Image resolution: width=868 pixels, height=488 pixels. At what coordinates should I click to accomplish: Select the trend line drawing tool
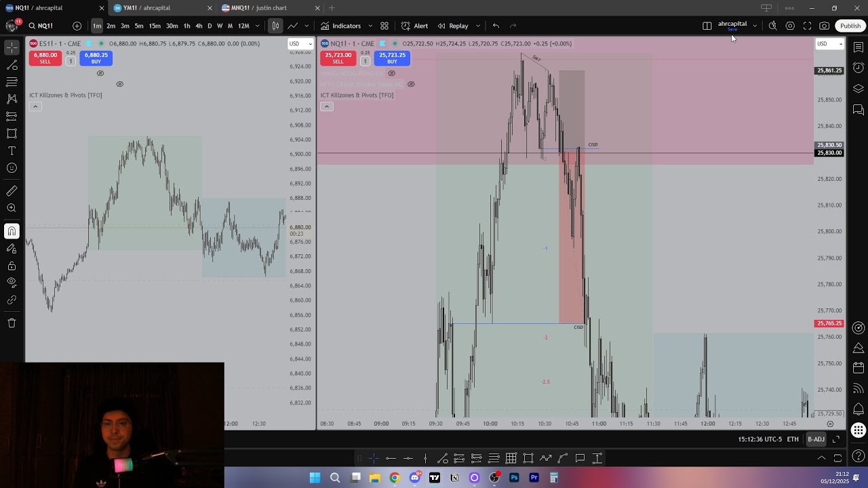[x=12, y=65]
